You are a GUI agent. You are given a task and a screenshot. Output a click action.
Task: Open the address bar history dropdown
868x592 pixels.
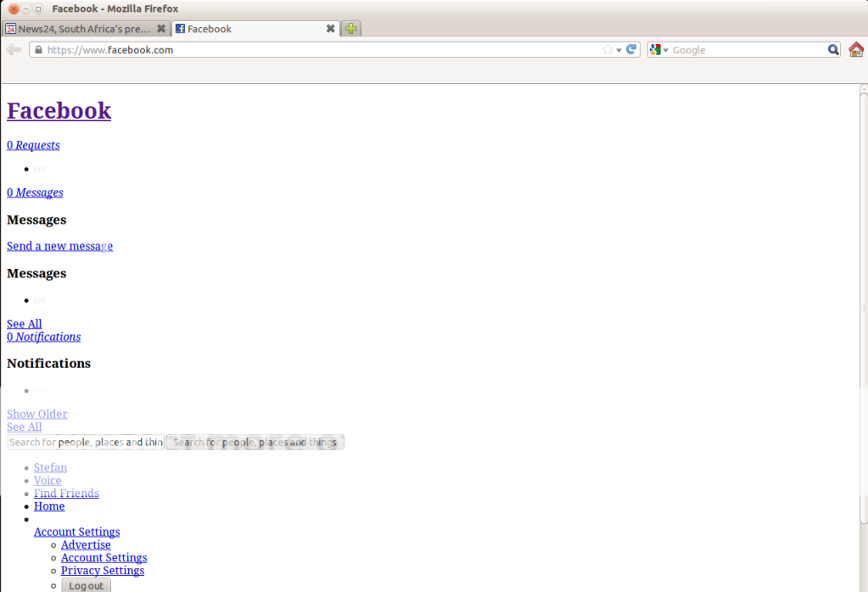[619, 50]
